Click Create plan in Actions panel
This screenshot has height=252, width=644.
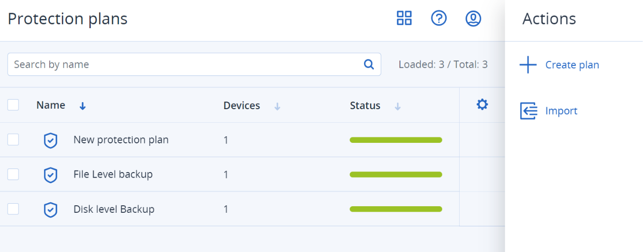click(572, 65)
